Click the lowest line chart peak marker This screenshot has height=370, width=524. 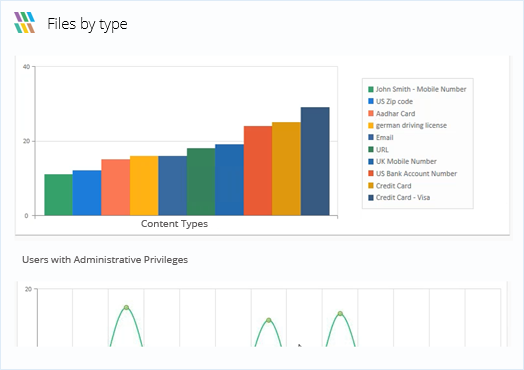click(x=269, y=320)
